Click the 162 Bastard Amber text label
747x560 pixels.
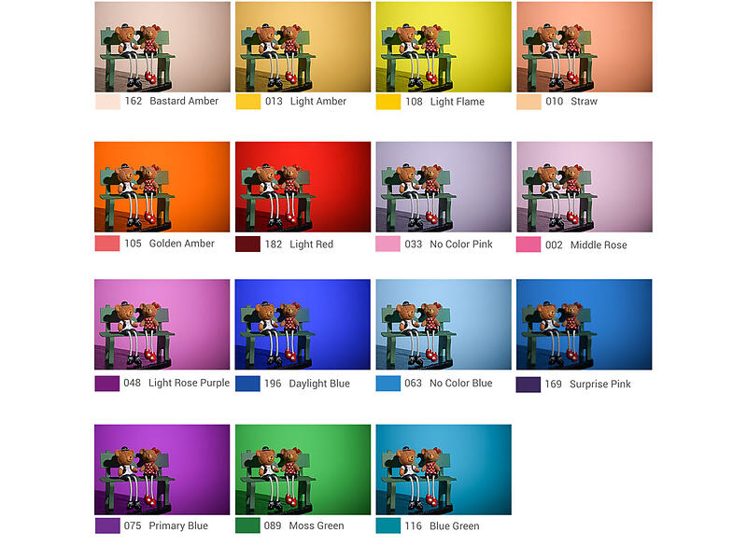point(172,101)
